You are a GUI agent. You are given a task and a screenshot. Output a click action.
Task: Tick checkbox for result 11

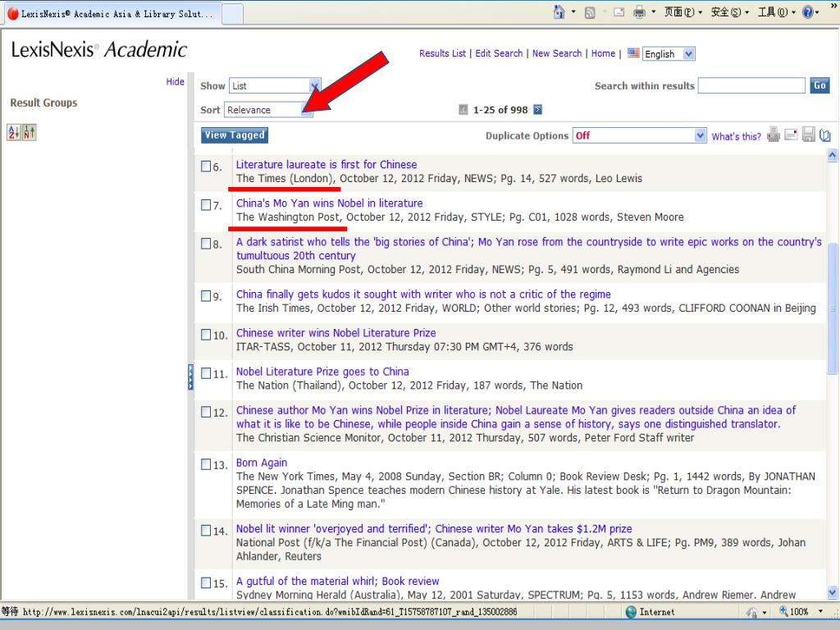tap(206, 373)
